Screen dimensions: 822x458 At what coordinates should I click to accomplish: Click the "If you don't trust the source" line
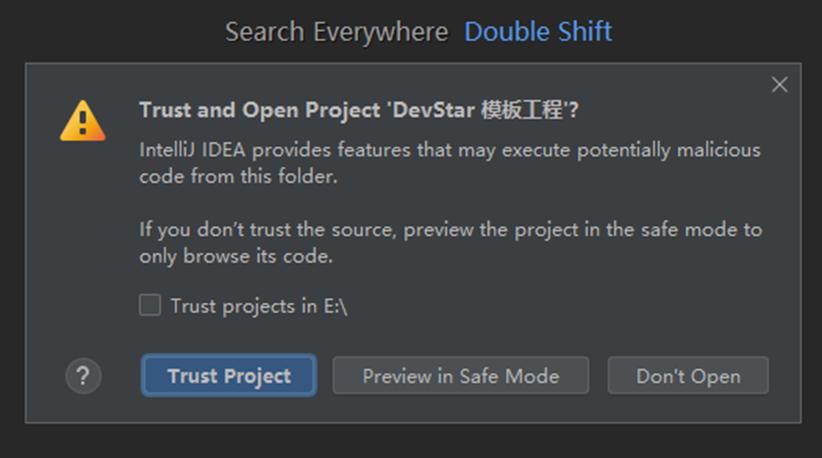click(x=450, y=230)
